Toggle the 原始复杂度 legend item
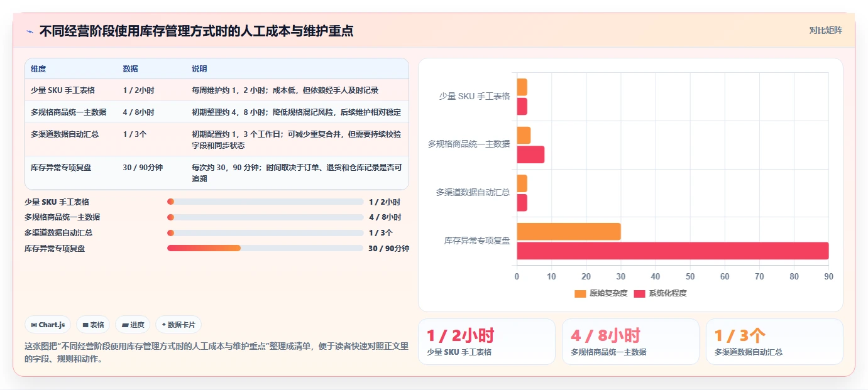The image size is (868, 390). click(x=601, y=293)
